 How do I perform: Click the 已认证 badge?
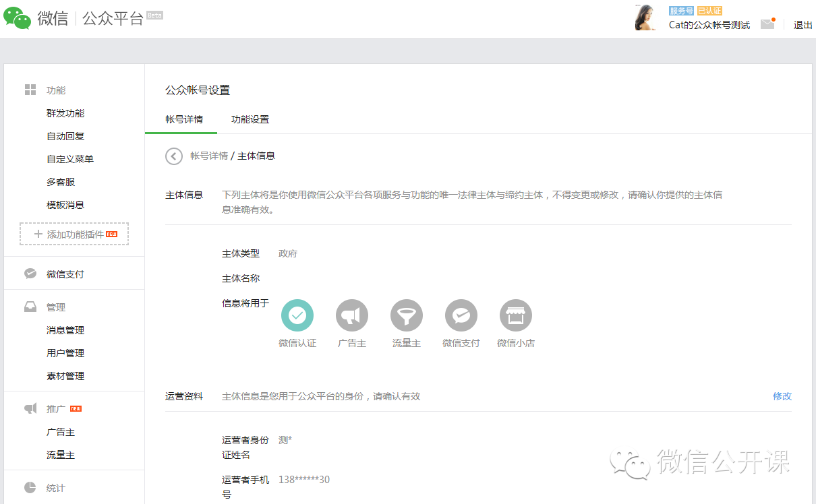(x=709, y=11)
